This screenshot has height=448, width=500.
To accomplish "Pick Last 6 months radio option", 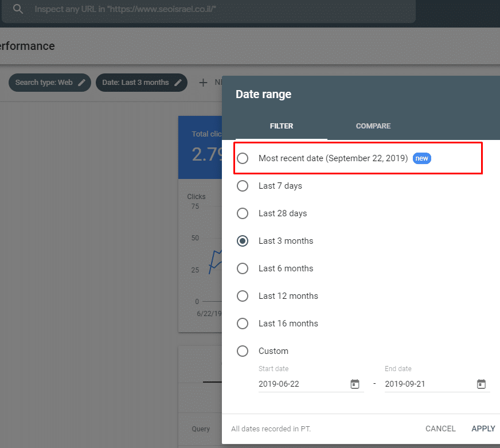I will [x=243, y=268].
